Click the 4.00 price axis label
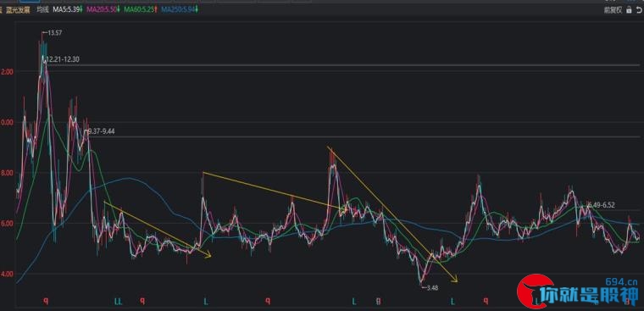The image size is (644, 311). pyautogui.click(x=7, y=274)
